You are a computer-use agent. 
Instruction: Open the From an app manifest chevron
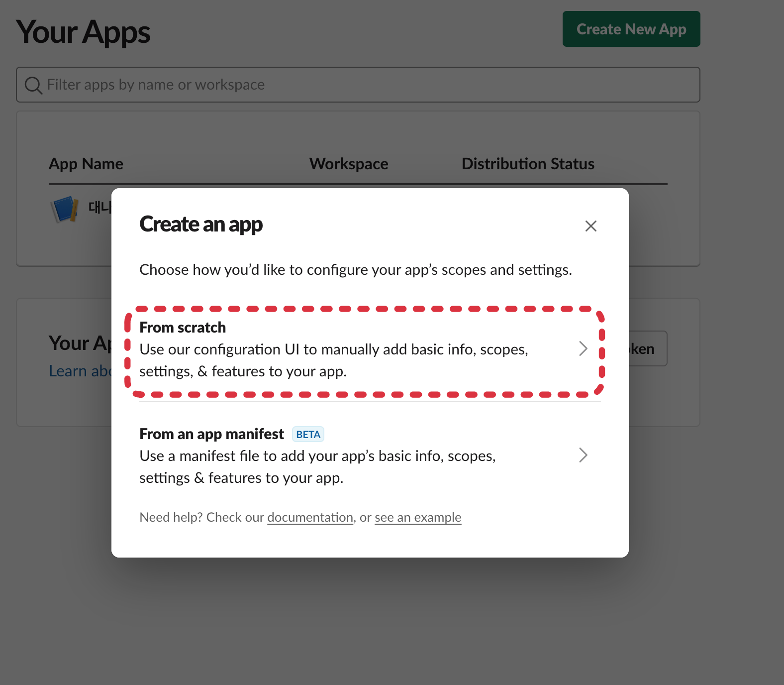583,455
